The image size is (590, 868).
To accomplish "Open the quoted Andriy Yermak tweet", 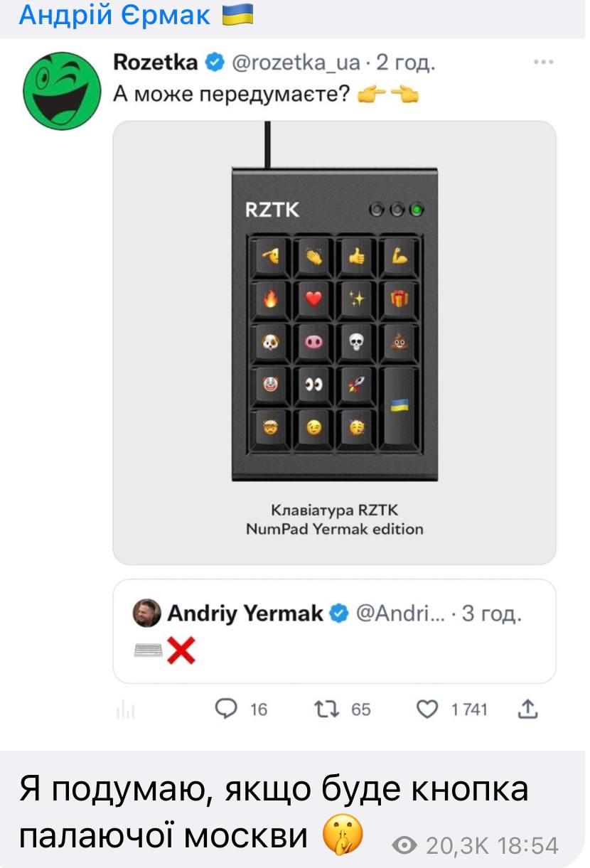I will pyautogui.click(x=334, y=631).
